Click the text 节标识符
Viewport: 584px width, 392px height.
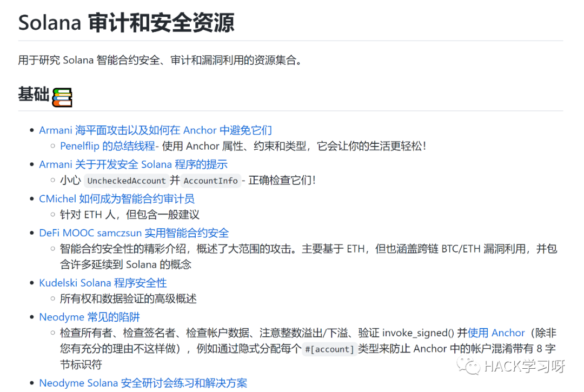pyautogui.click(x=81, y=364)
